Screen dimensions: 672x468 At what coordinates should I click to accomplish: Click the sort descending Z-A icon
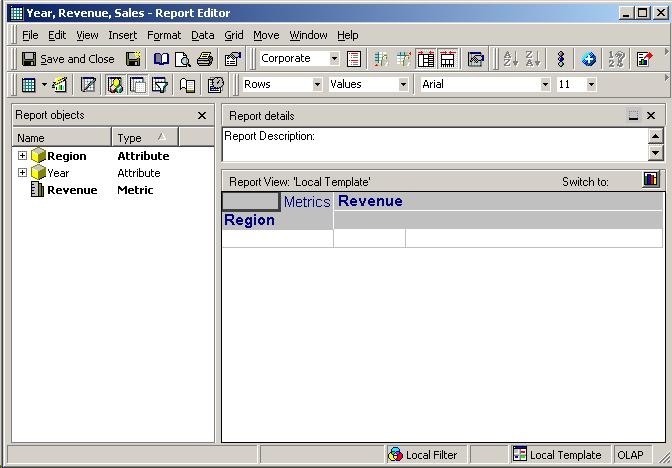pyautogui.click(x=533, y=59)
